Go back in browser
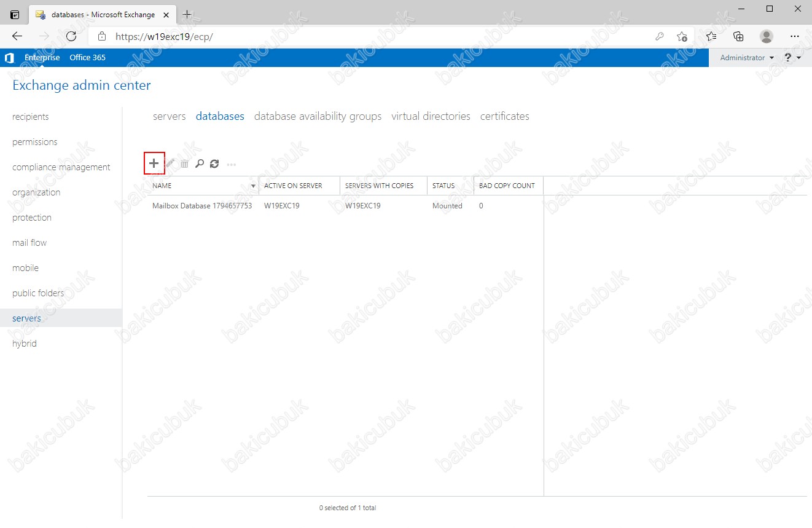812x528 pixels. 17,36
